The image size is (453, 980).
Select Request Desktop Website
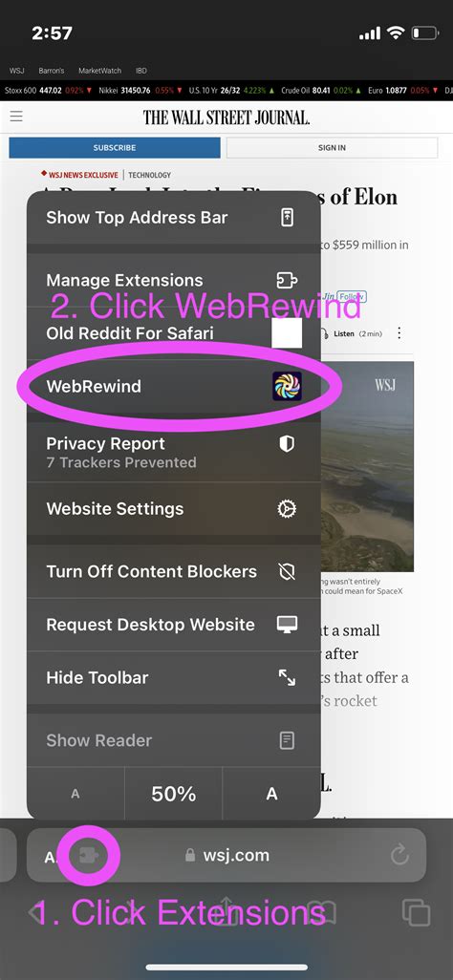(x=174, y=625)
